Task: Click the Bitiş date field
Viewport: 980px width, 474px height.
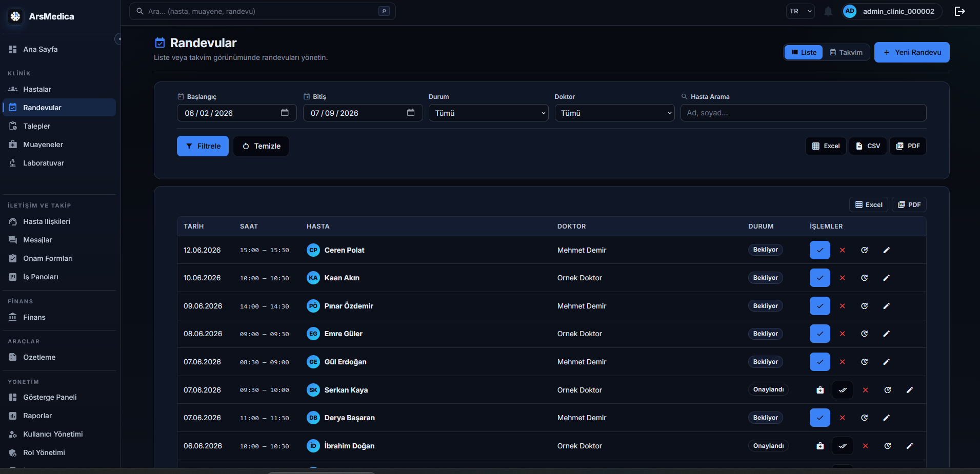Action: (x=363, y=113)
